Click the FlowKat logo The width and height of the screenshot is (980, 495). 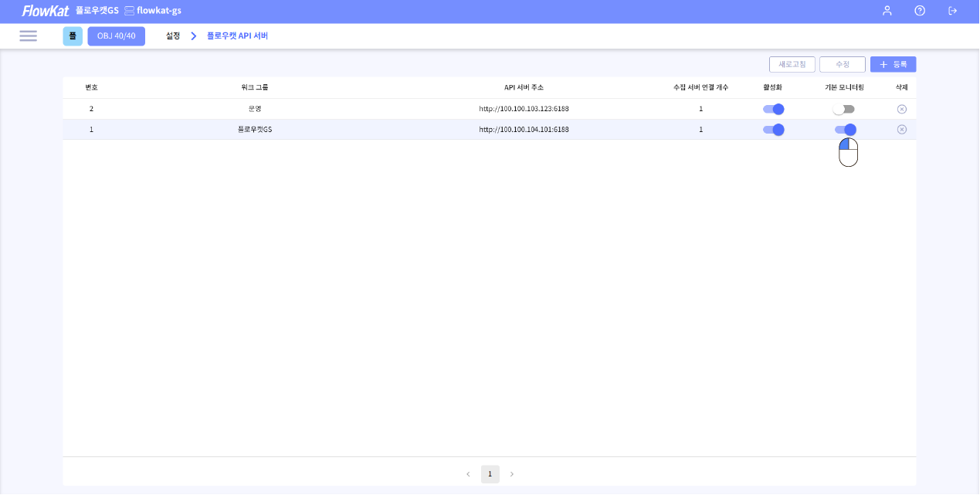click(x=46, y=11)
